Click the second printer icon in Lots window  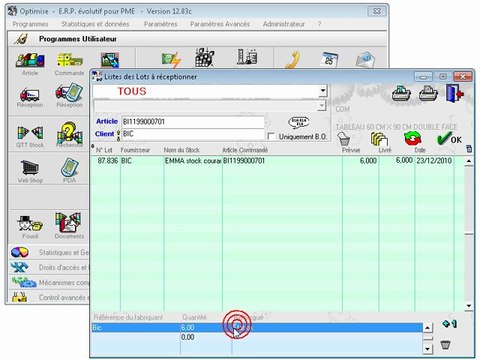428,93
